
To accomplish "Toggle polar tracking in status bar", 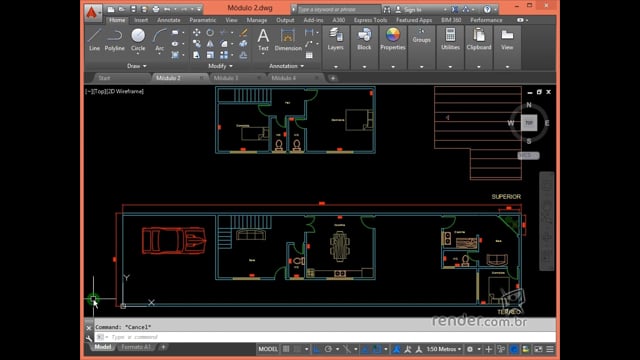I will [328, 349].
